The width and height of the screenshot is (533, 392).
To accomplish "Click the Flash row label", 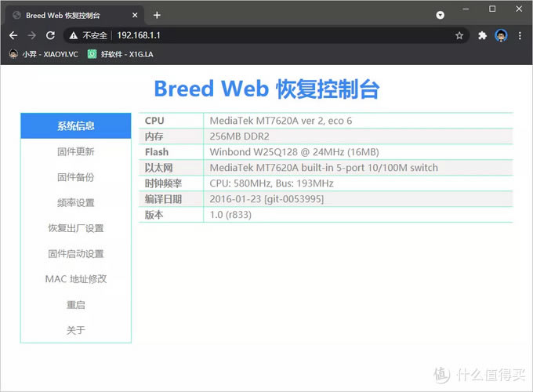I will click(157, 152).
